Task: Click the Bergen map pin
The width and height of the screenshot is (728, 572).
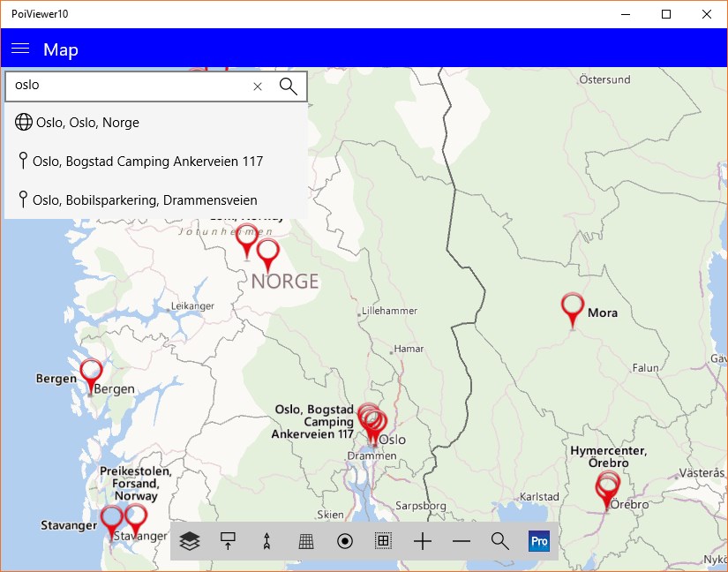Action: (x=91, y=377)
